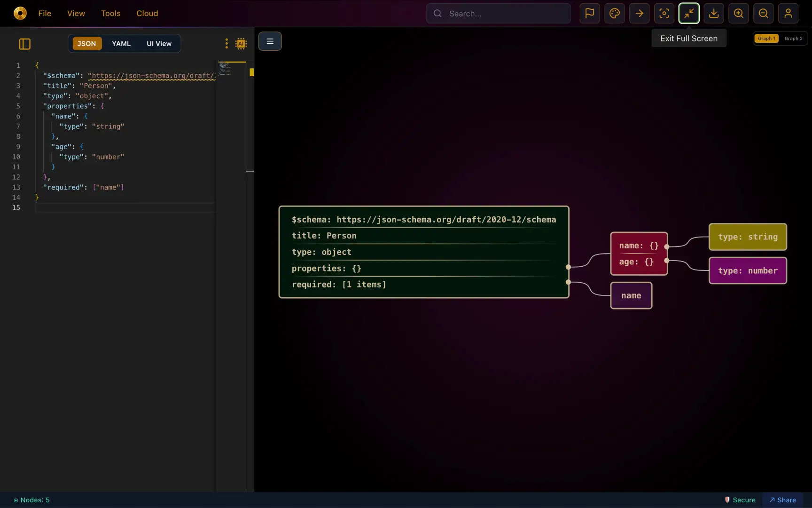This screenshot has height=508, width=812.
Task: Toggle the left editor panel visibility
Action: (24, 44)
